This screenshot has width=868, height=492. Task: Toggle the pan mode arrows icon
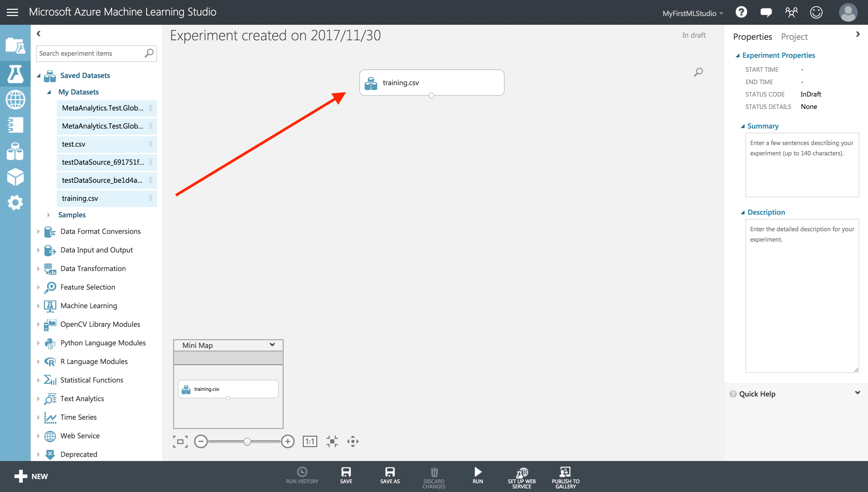click(x=353, y=441)
